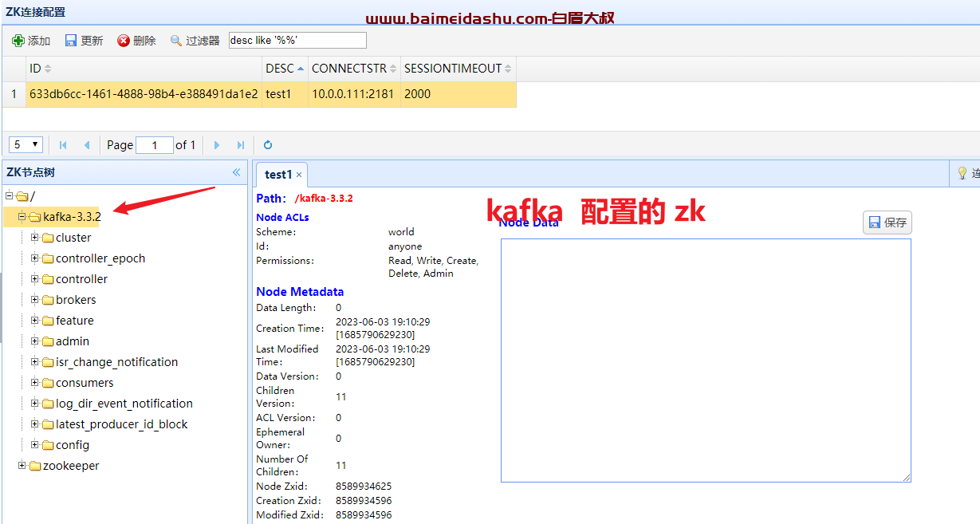Collapse the root / tree node
The height and width of the screenshot is (524, 980).
10,195
